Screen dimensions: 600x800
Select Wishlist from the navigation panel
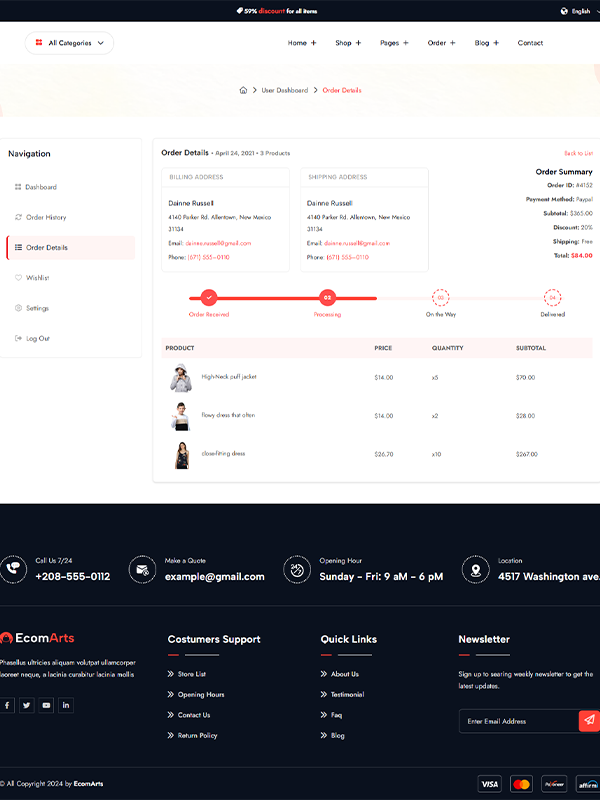37,278
